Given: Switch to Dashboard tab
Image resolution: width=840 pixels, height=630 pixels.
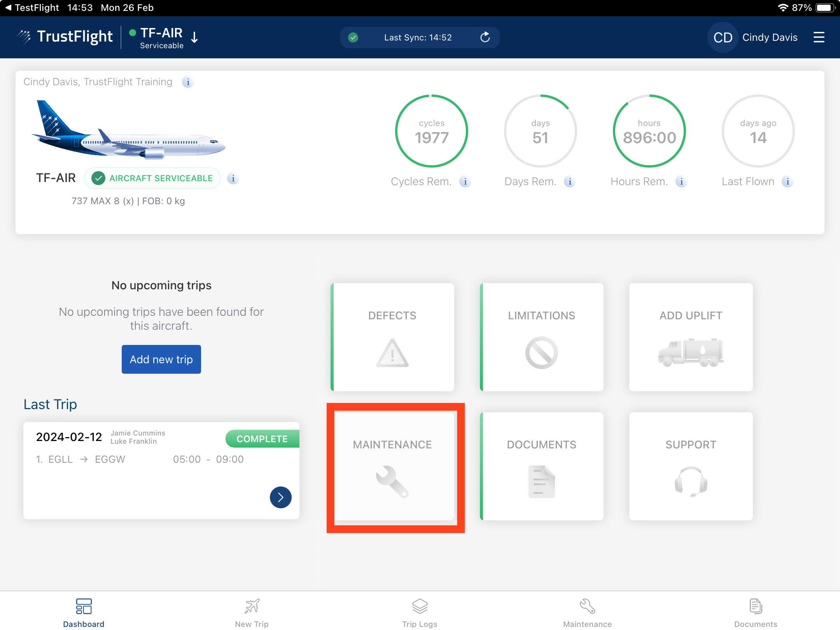Looking at the screenshot, I should [84, 612].
